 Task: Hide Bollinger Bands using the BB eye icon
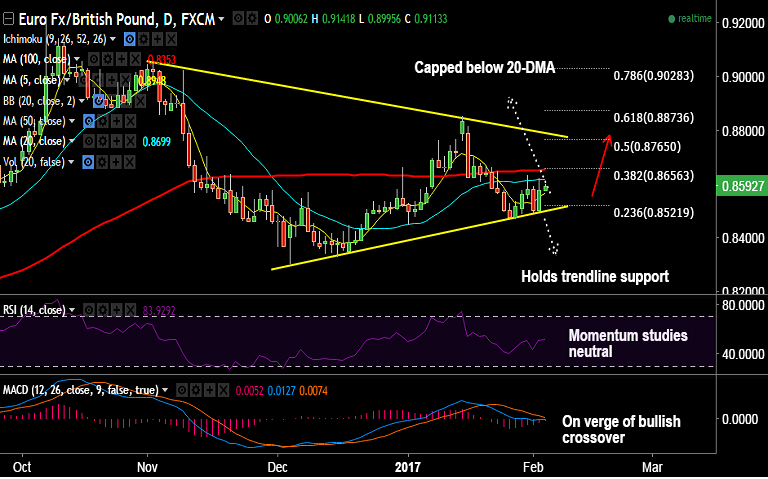(99, 101)
